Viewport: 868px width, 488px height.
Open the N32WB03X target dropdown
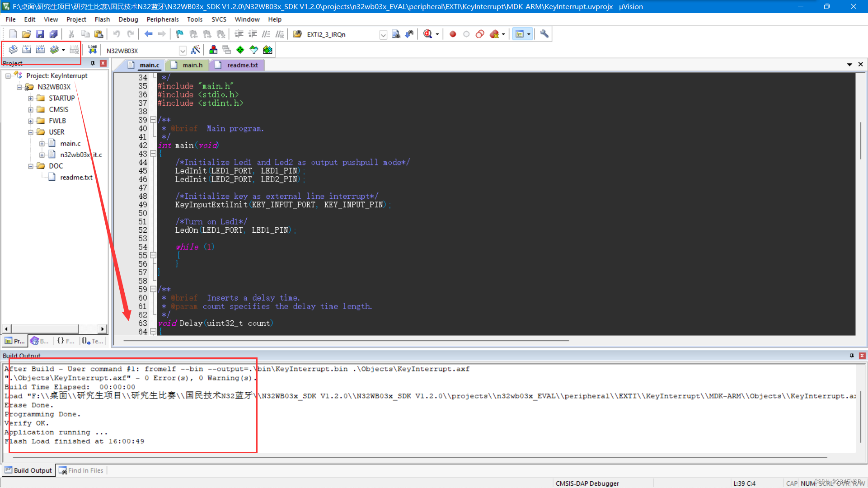[183, 51]
